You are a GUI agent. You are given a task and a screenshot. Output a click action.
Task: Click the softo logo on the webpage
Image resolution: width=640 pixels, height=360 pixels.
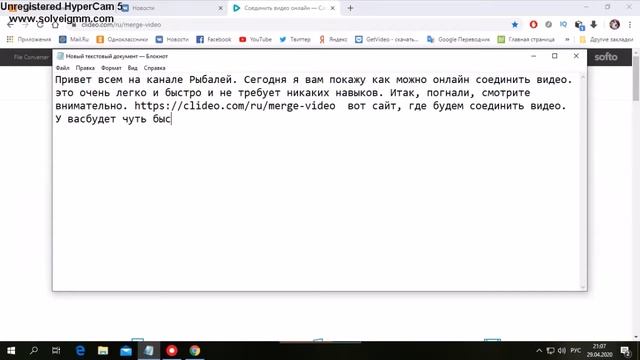click(606, 57)
